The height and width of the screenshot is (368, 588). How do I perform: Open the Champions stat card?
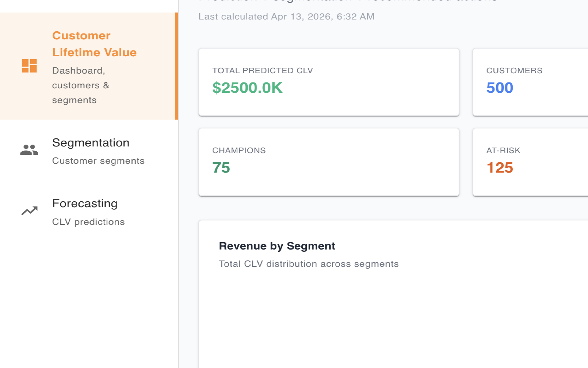coord(329,162)
